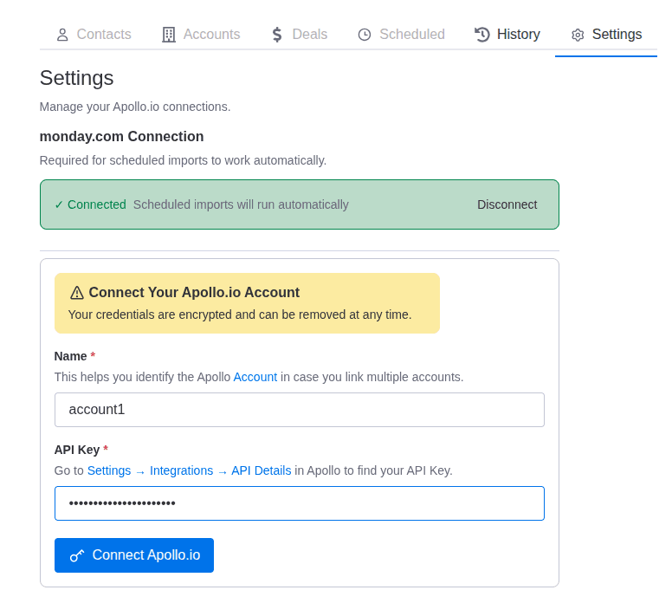Click the Accounts building icon
This screenshot has height=616, width=672.
pos(169,35)
